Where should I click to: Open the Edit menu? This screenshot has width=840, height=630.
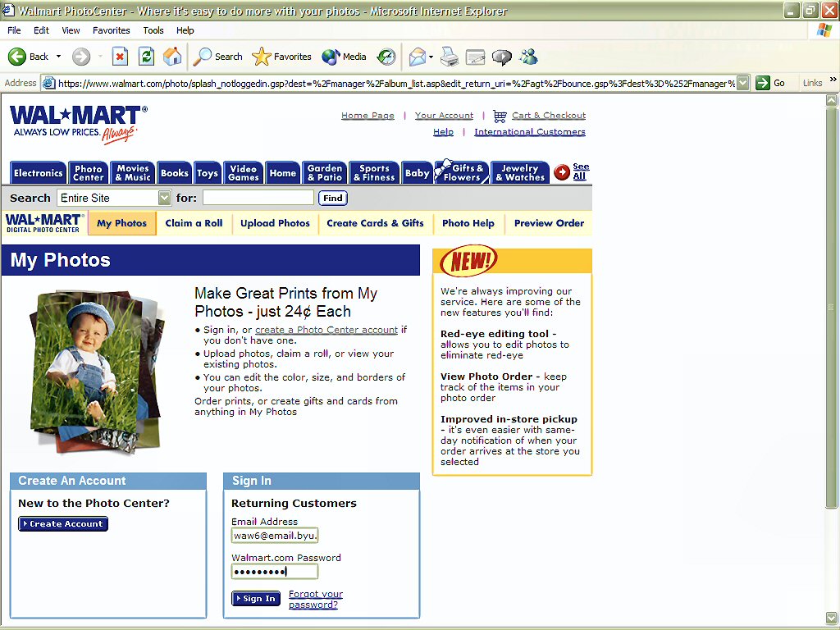tap(41, 30)
